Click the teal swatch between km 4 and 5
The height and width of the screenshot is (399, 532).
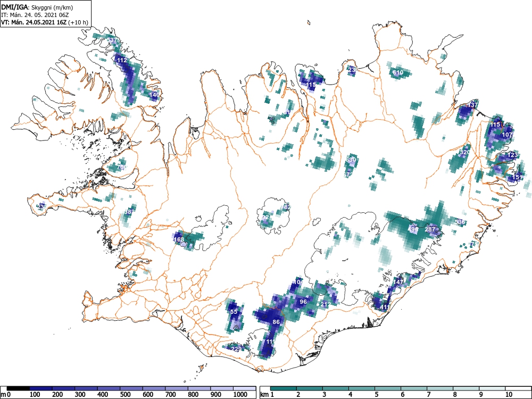[x=362, y=388]
